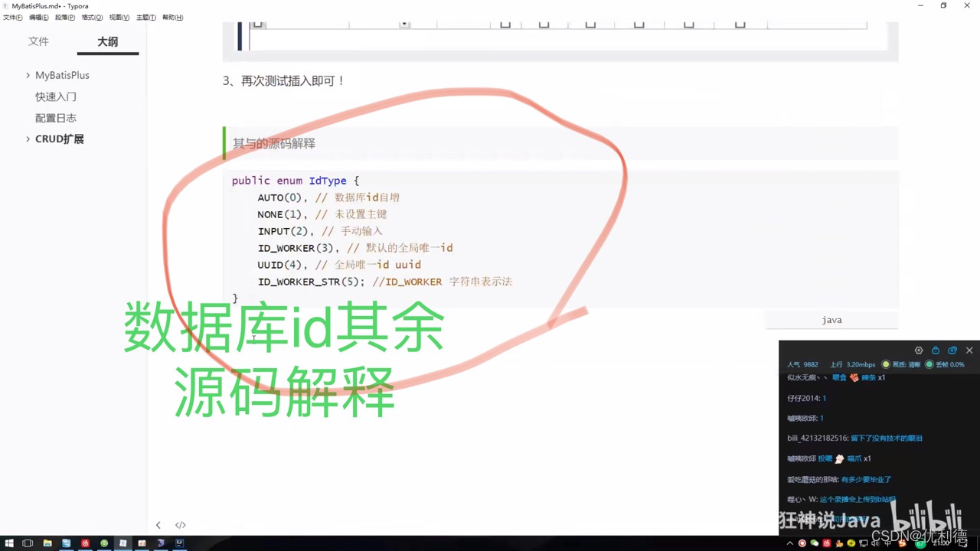This screenshot has width=980, height=551.
Task: Switch sidebar to 大纲 tab
Action: pos(108,41)
